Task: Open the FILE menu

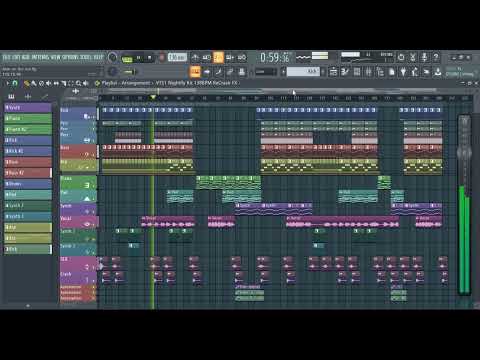Action: 6,57
